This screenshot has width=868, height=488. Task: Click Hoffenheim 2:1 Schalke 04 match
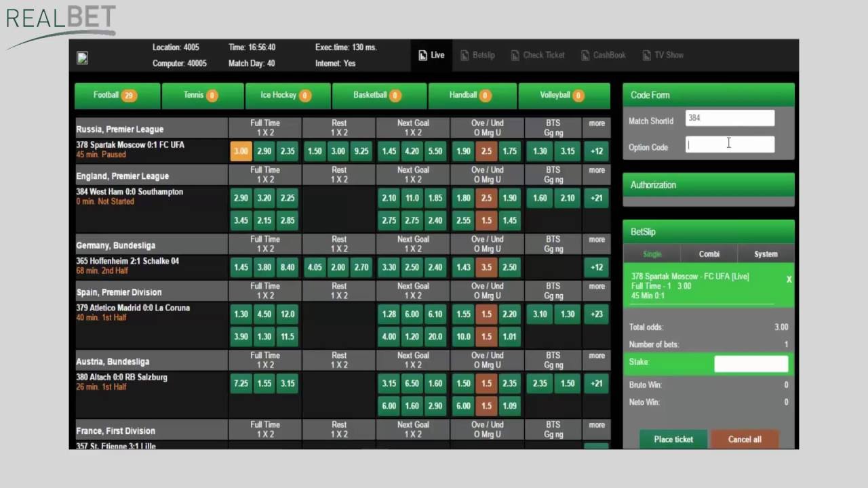(127, 261)
